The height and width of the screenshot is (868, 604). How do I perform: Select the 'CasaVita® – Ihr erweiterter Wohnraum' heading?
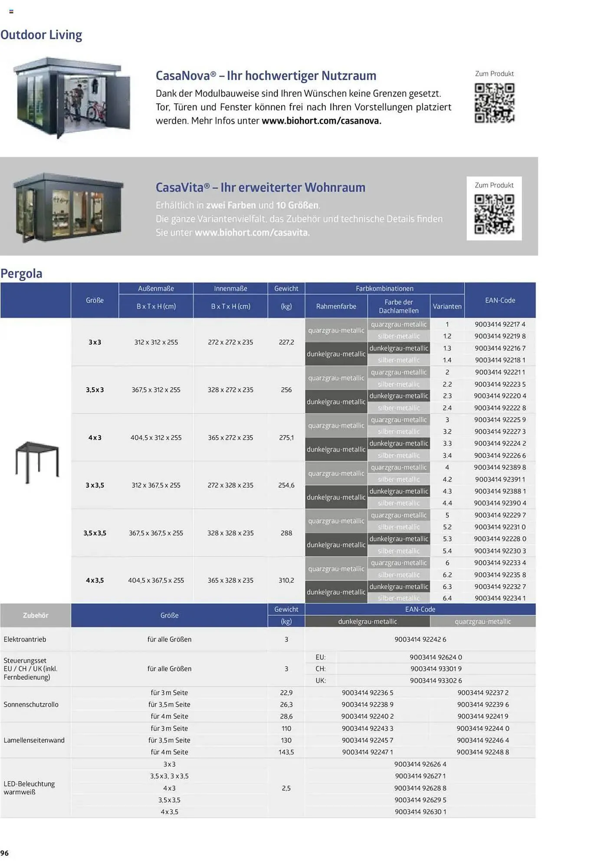point(260,187)
